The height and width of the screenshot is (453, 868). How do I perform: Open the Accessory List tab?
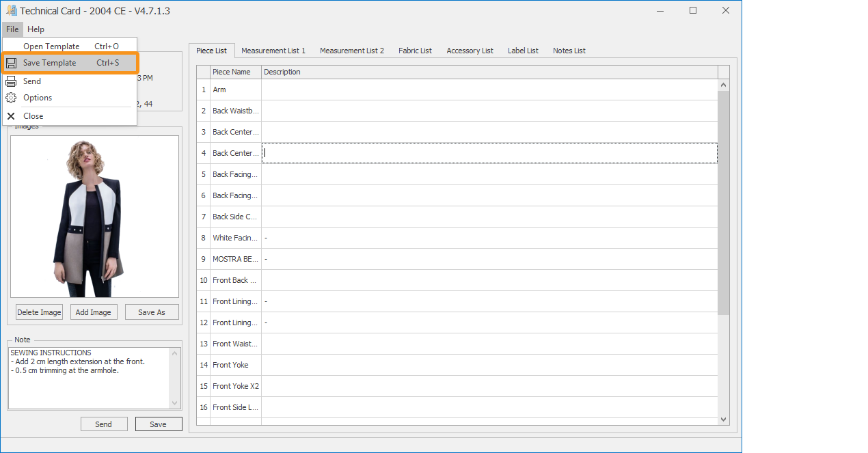(470, 51)
